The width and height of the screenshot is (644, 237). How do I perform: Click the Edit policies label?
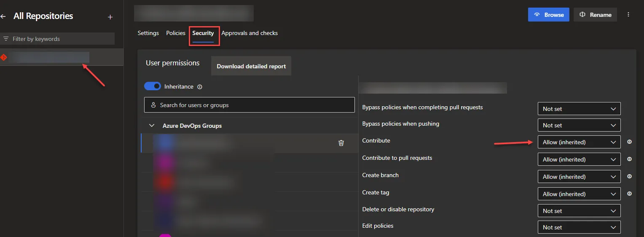(378, 226)
